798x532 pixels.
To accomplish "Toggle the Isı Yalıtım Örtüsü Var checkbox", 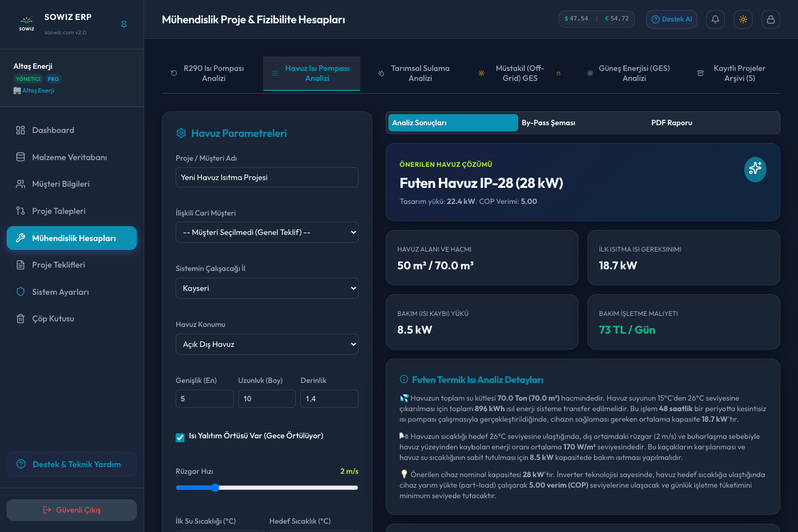I will click(x=180, y=438).
